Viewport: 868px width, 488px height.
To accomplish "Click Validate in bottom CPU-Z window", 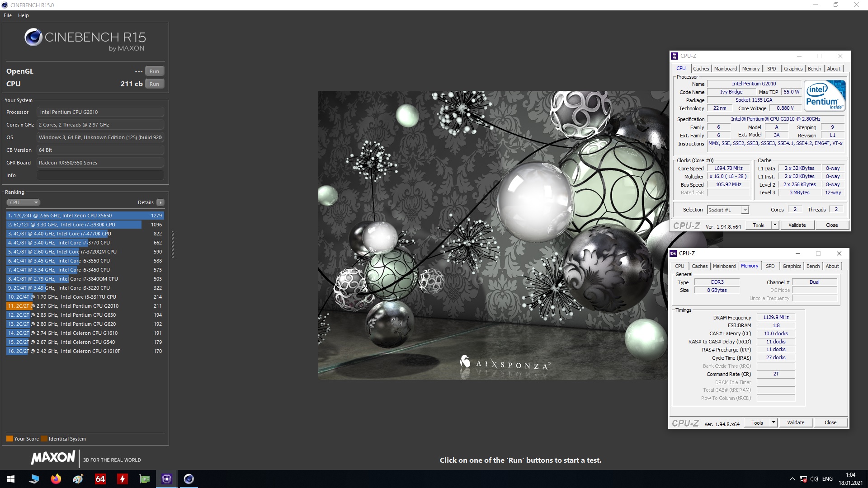I will (796, 422).
